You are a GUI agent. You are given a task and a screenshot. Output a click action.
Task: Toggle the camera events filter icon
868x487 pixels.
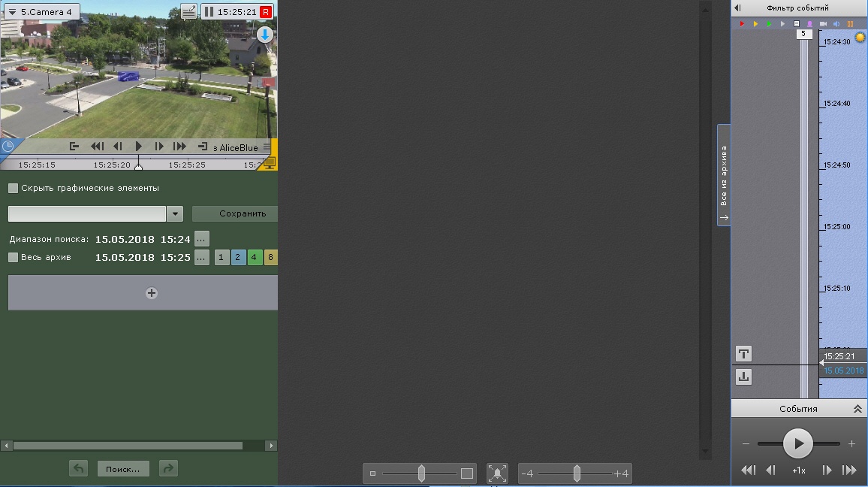pos(824,24)
